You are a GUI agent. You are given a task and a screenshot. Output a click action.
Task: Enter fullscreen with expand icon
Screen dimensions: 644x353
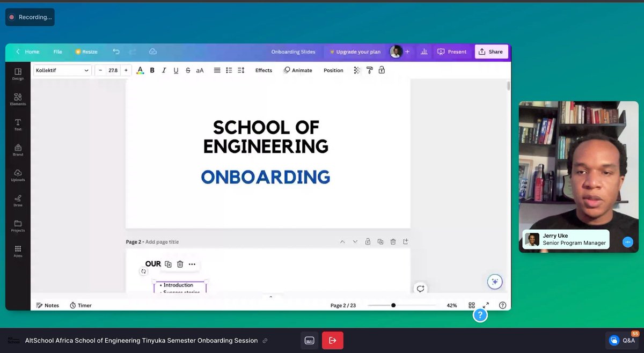point(486,305)
